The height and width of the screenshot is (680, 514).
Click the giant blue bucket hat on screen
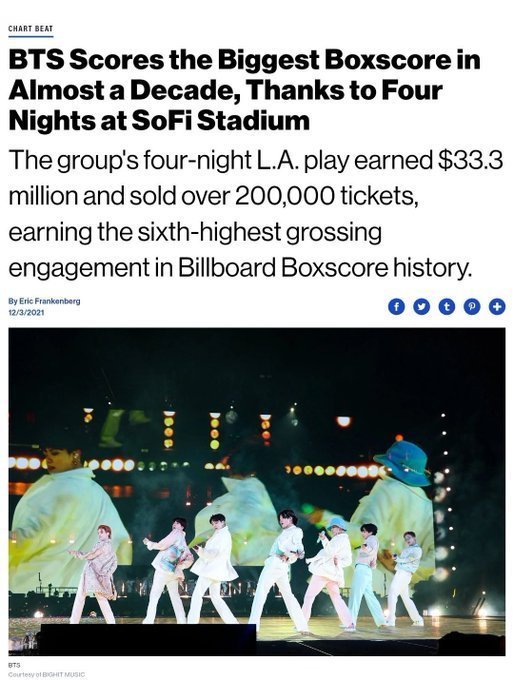(x=403, y=462)
